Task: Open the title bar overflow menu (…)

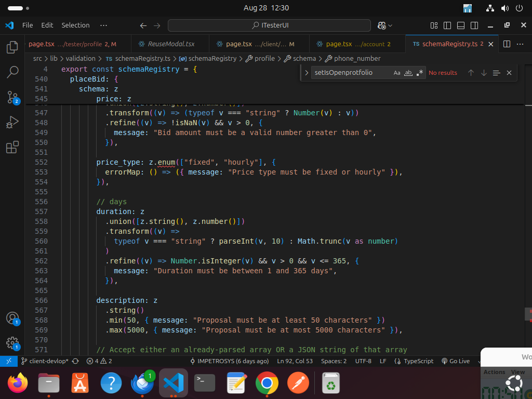Action: (103, 25)
